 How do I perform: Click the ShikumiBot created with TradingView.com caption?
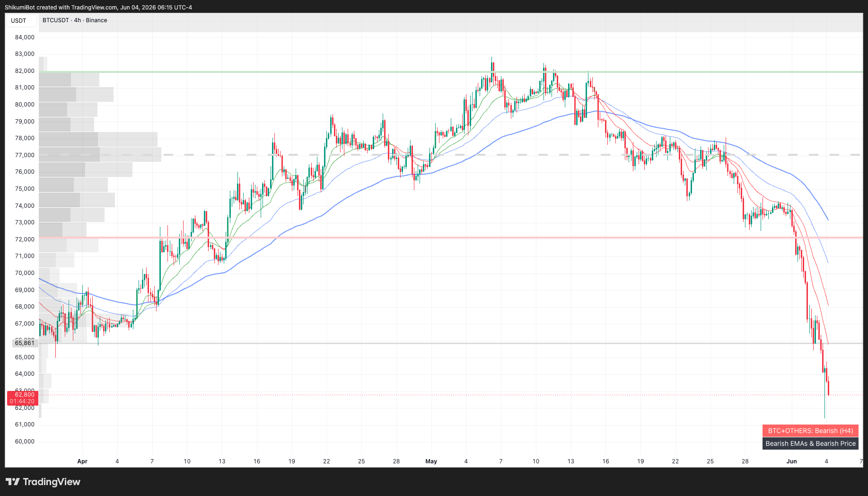(x=98, y=7)
